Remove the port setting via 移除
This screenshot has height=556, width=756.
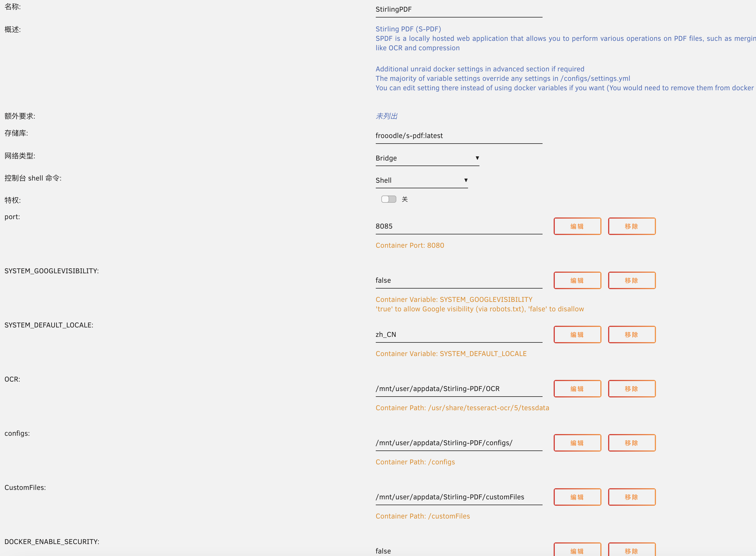pyautogui.click(x=632, y=226)
